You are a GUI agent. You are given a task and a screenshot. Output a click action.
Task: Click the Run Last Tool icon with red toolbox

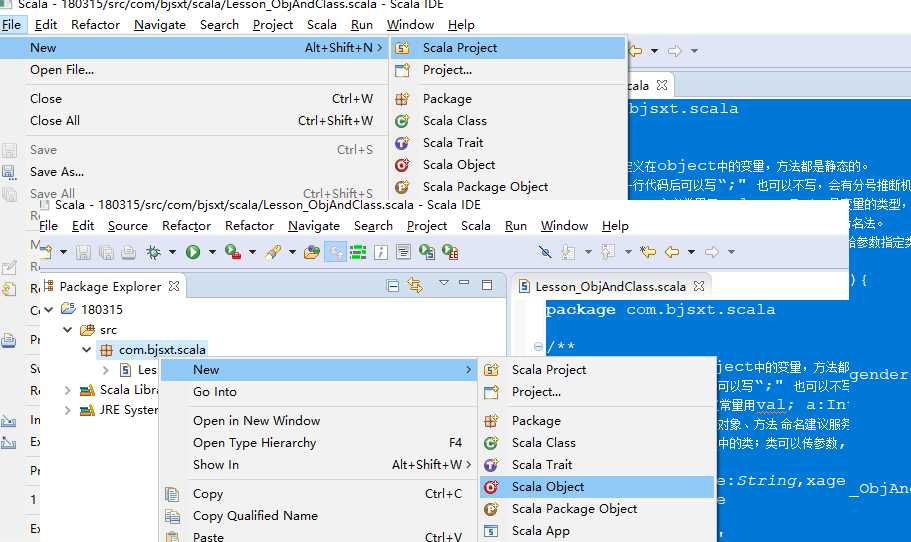[x=233, y=252]
